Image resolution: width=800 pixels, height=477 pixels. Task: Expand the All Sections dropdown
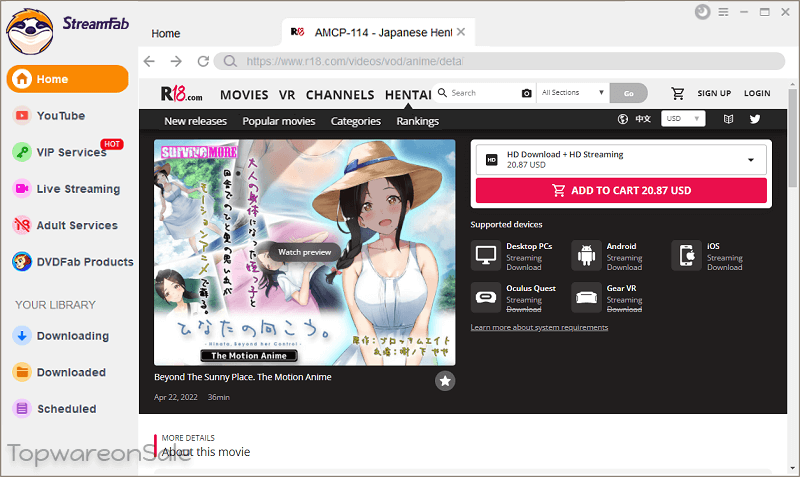[572, 93]
